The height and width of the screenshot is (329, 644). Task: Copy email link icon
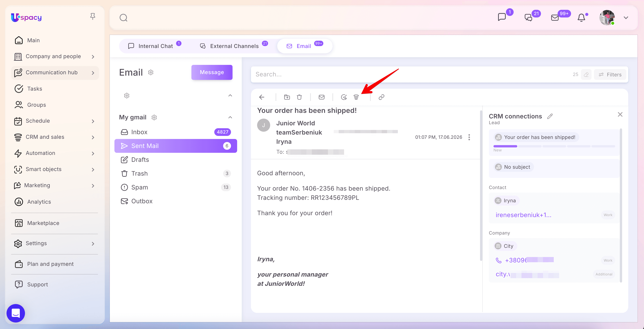(382, 97)
